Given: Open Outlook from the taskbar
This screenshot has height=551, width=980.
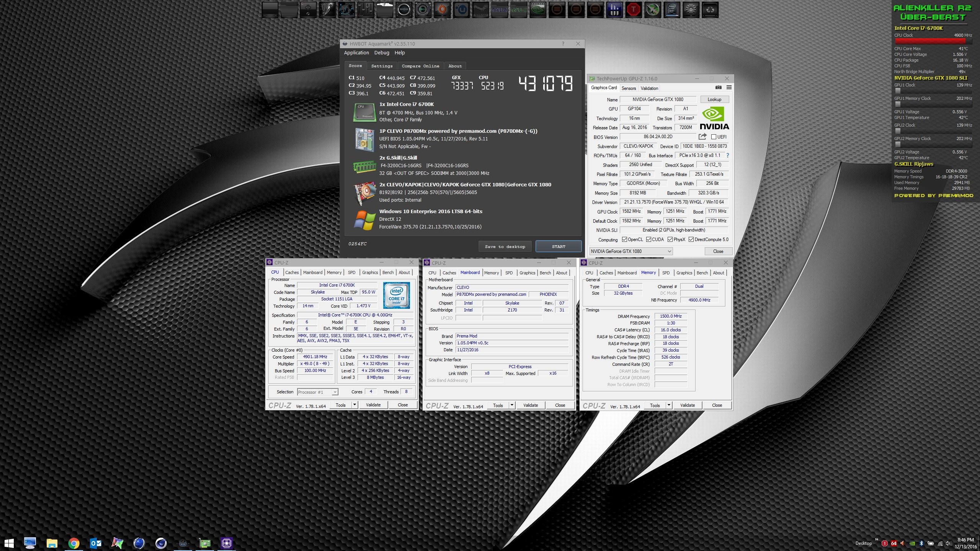Looking at the screenshot, I should click(96, 543).
